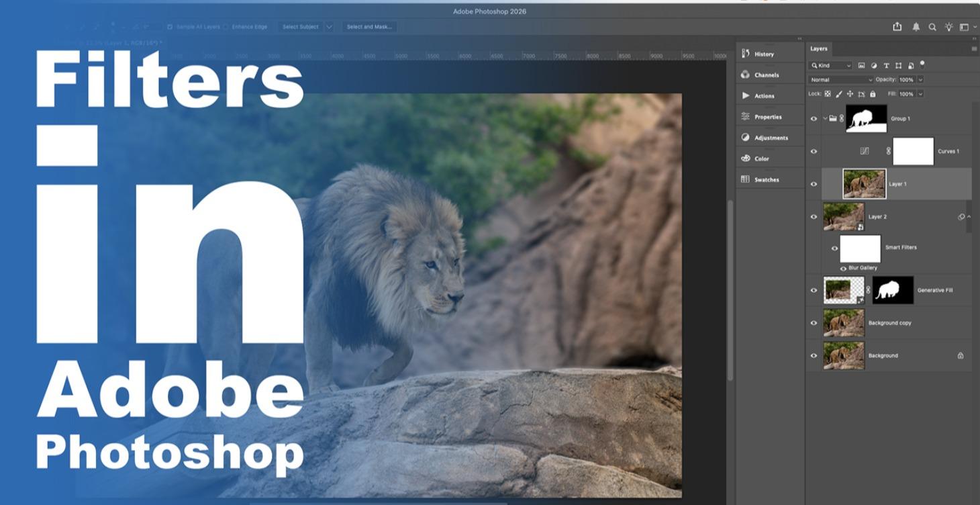Hide the Group 1 layer
Image resolution: width=980 pixels, height=505 pixels.
click(x=814, y=119)
